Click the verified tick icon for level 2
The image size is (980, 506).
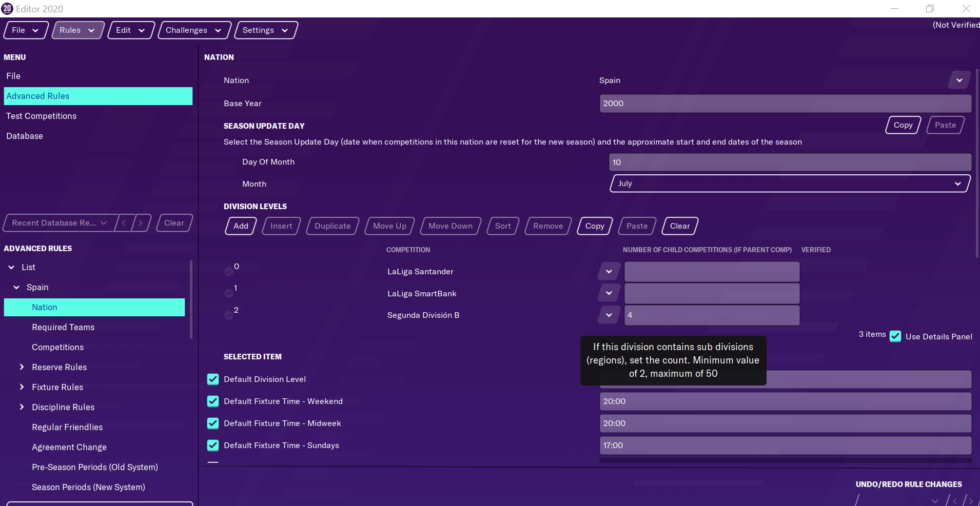229,315
